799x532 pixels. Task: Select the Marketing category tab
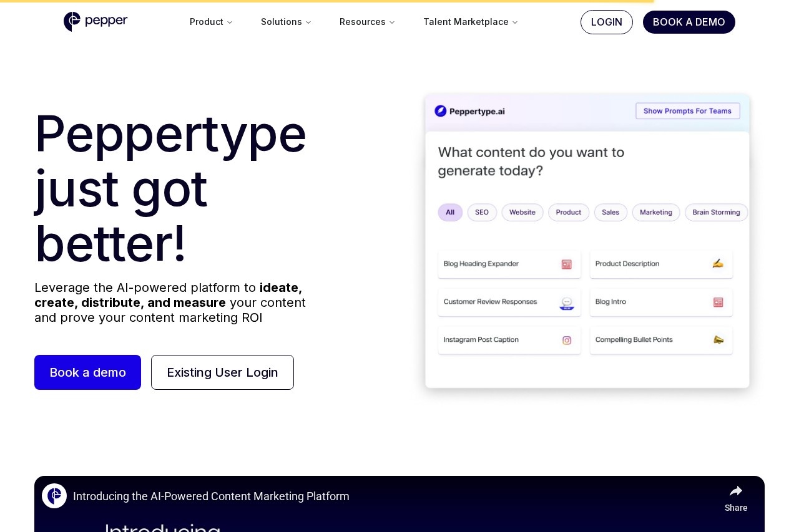pyautogui.click(x=656, y=212)
